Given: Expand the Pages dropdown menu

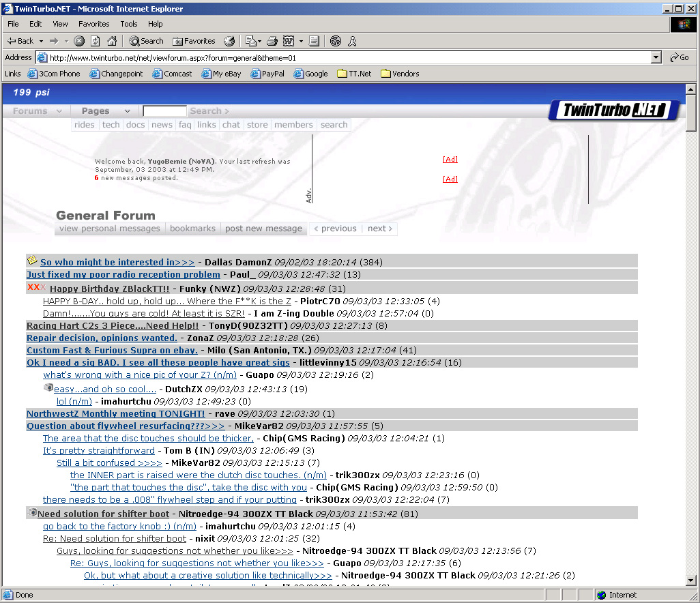Looking at the screenshot, I should coord(105,111).
